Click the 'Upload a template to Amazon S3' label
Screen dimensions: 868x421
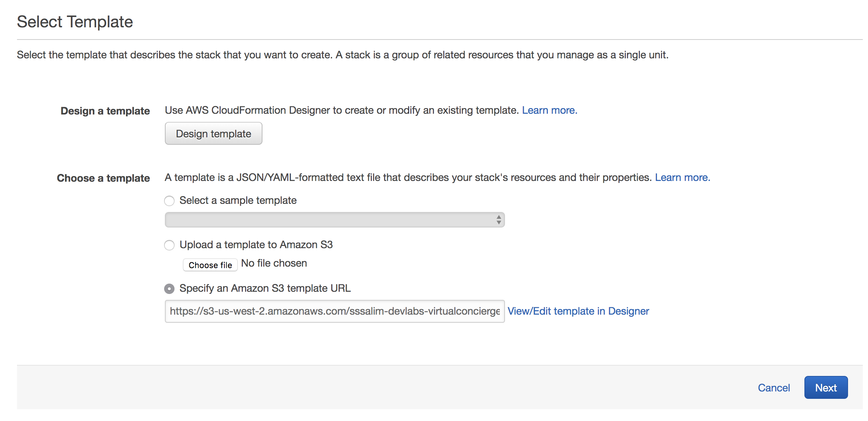(256, 245)
